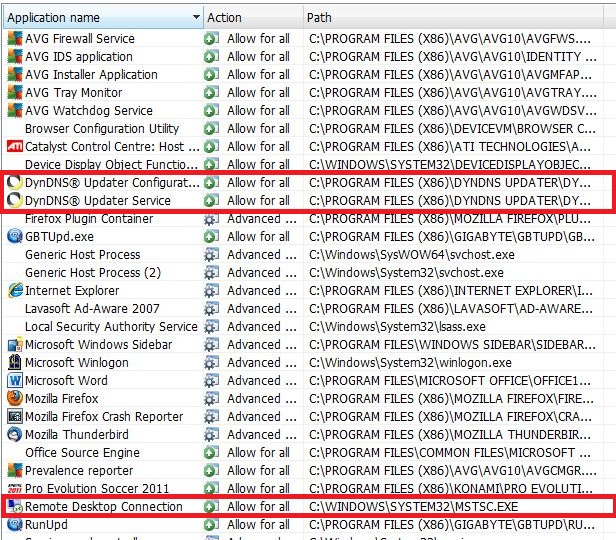
Task: Click the Microsoft Windows Sidebar icon
Action: pos(15,344)
